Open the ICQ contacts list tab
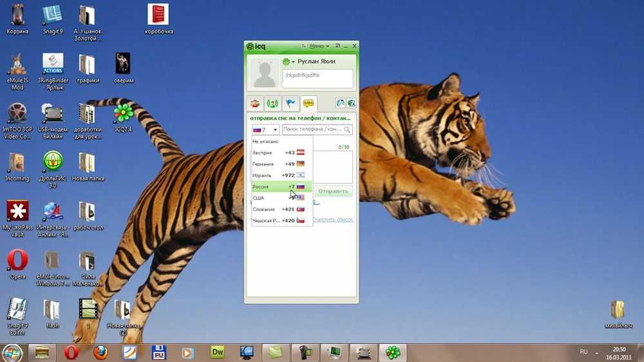Image resolution: width=644 pixels, height=362 pixels. coord(256,104)
